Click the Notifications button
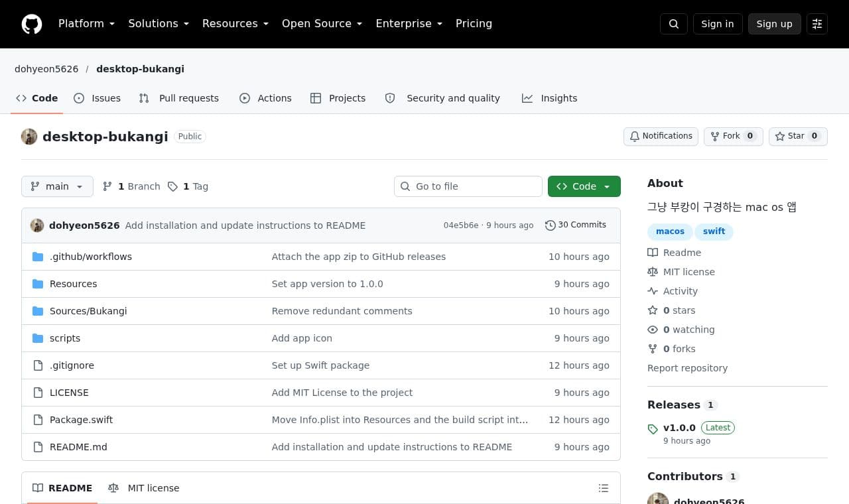 [661, 136]
